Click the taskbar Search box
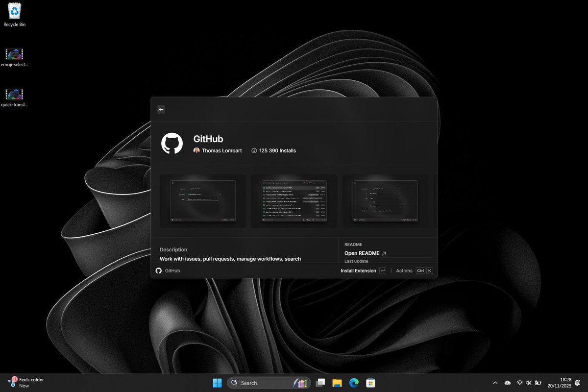The width and height of the screenshot is (588, 392). tap(269, 383)
